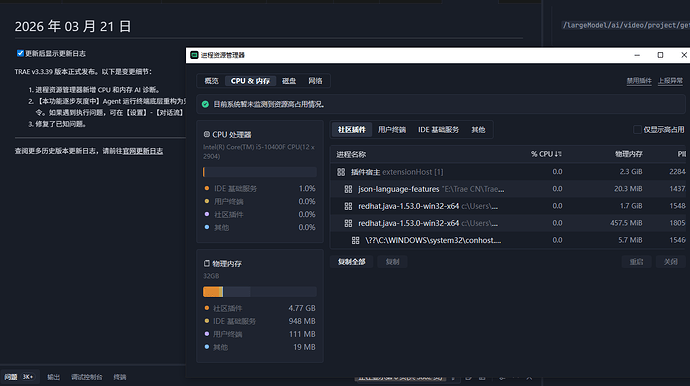The image size is (690, 386).
Task: Maximize the process explorer window
Action: [x=660, y=55]
